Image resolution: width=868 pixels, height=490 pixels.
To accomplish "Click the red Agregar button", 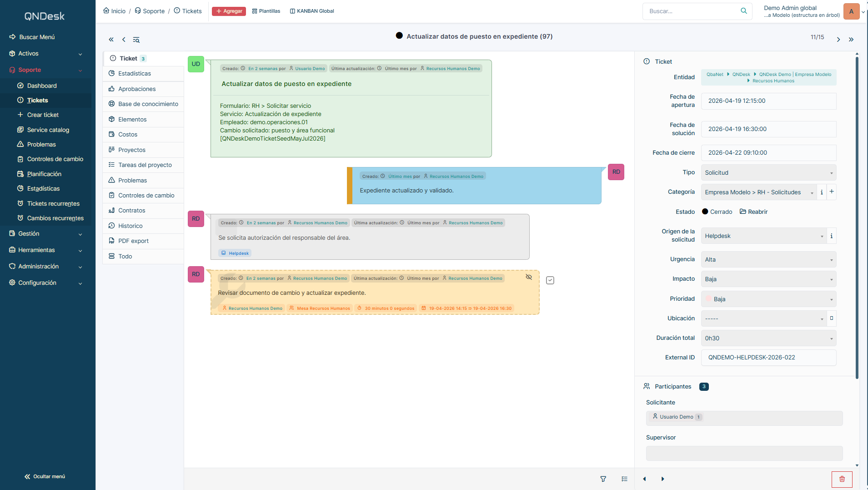I will [229, 11].
